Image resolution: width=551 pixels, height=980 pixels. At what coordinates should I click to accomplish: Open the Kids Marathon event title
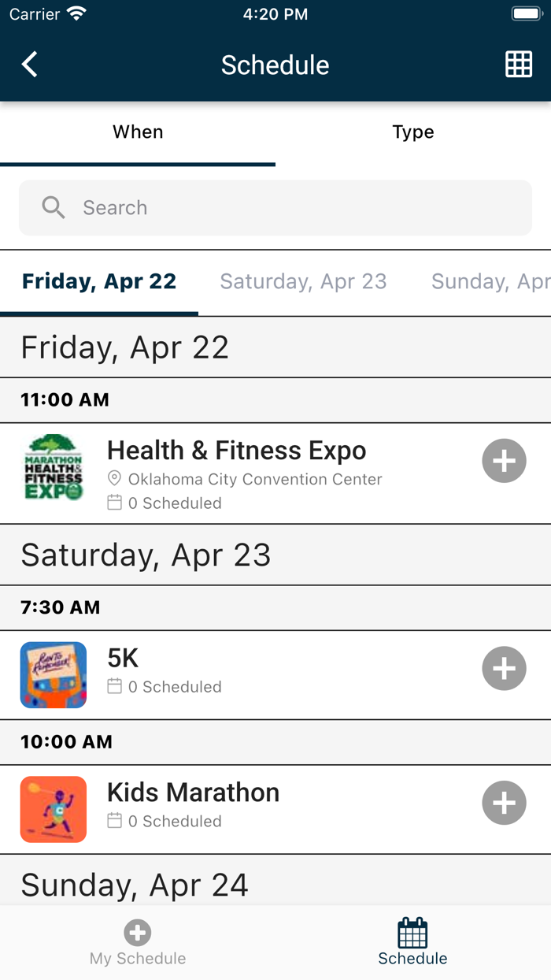tap(193, 793)
